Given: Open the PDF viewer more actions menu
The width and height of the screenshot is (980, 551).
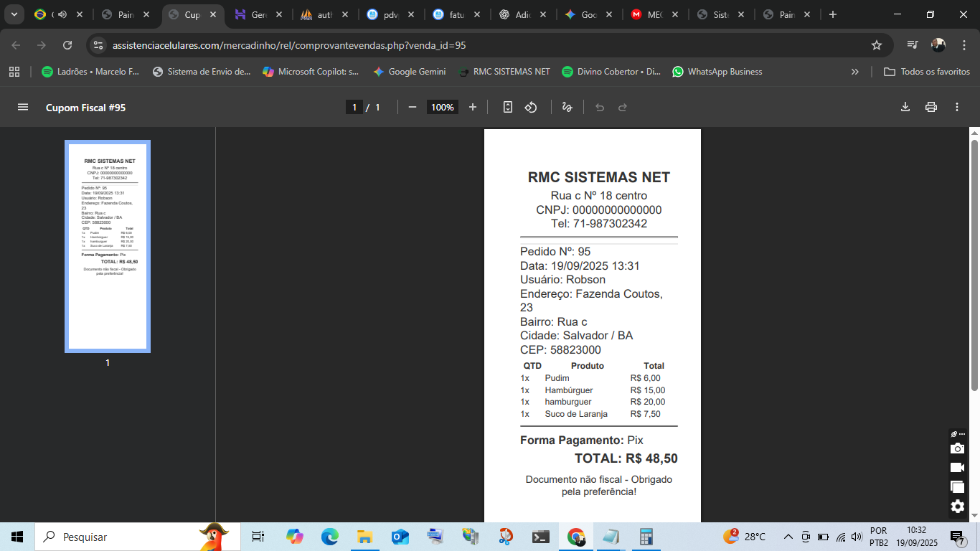Looking at the screenshot, I should coord(957,107).
